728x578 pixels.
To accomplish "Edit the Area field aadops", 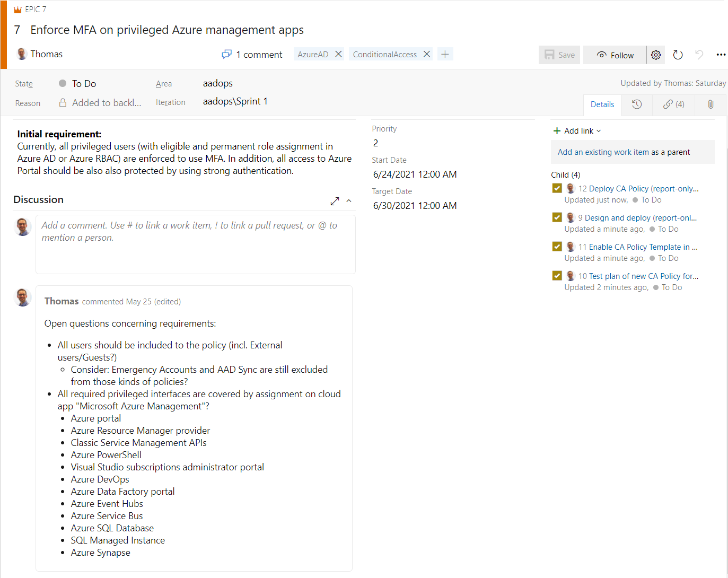I will [x=218, y=83].
